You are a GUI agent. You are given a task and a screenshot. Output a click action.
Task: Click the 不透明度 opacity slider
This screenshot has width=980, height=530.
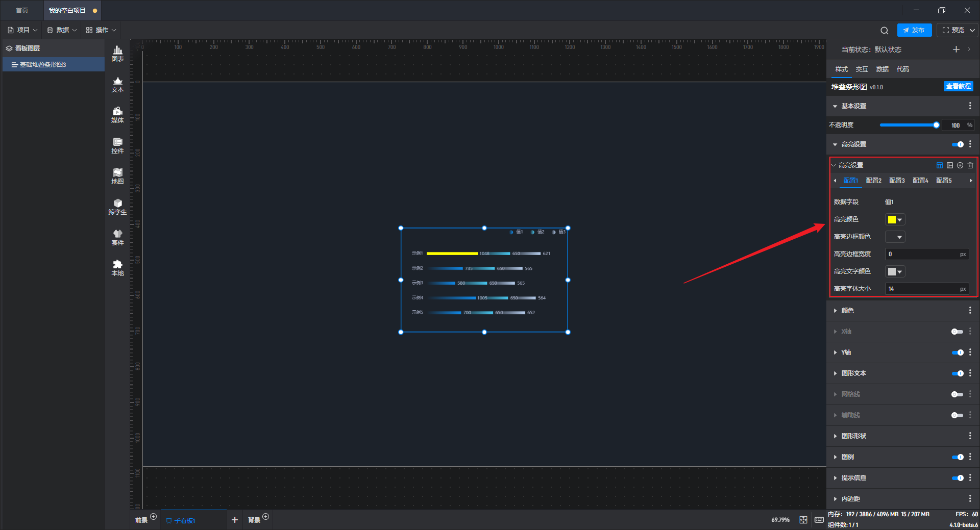(x=909, y=125)
